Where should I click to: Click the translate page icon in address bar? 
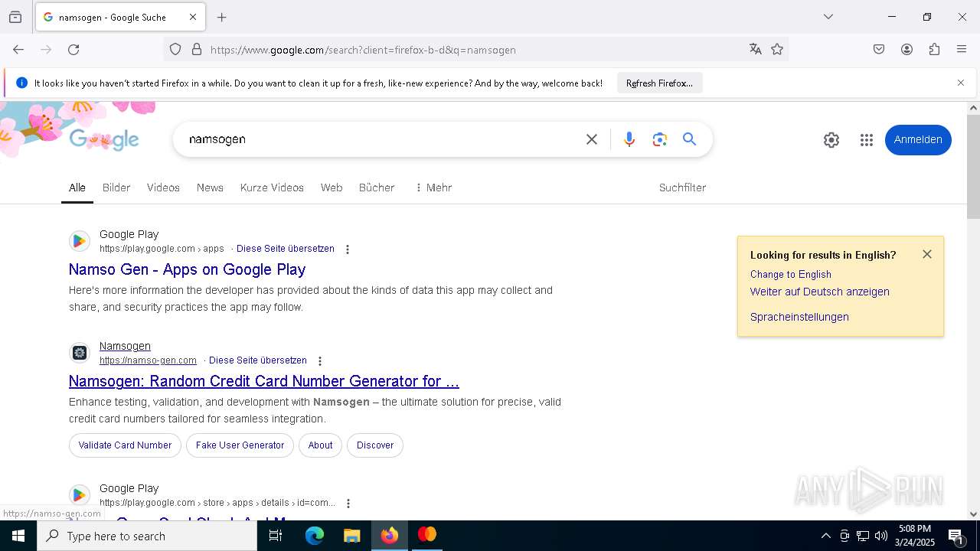(x=756, y=50)
